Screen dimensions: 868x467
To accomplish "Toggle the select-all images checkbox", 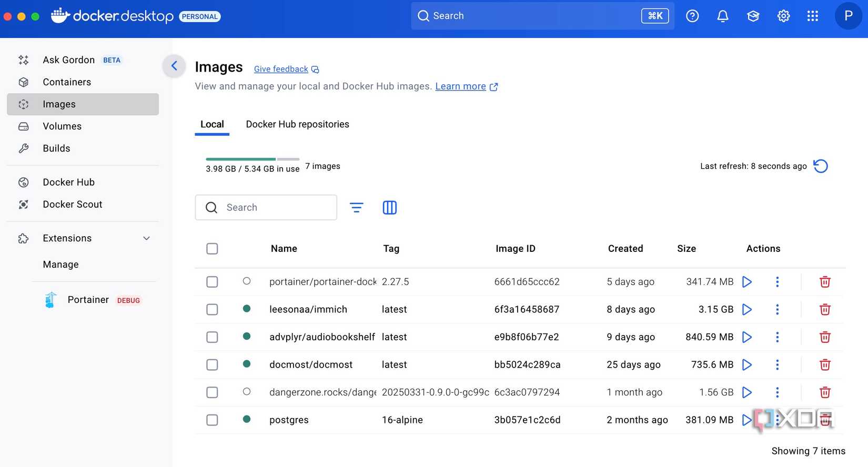I will 212,249.
